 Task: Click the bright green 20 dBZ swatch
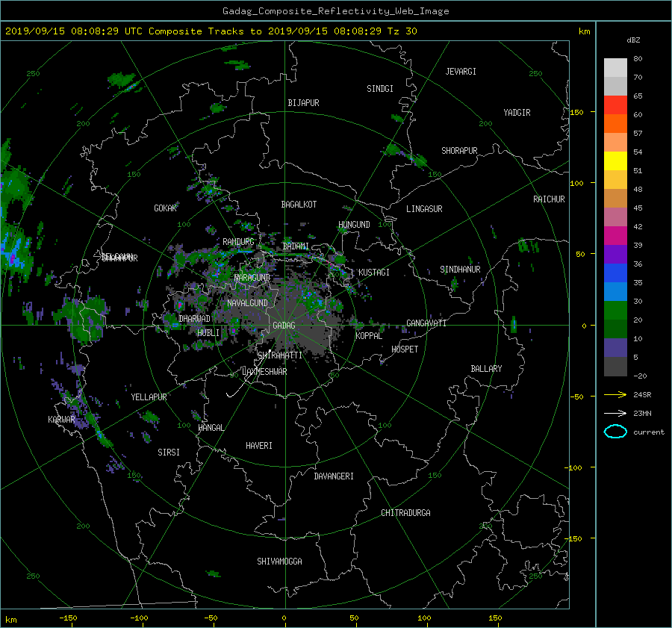click(x=615, y=311)
